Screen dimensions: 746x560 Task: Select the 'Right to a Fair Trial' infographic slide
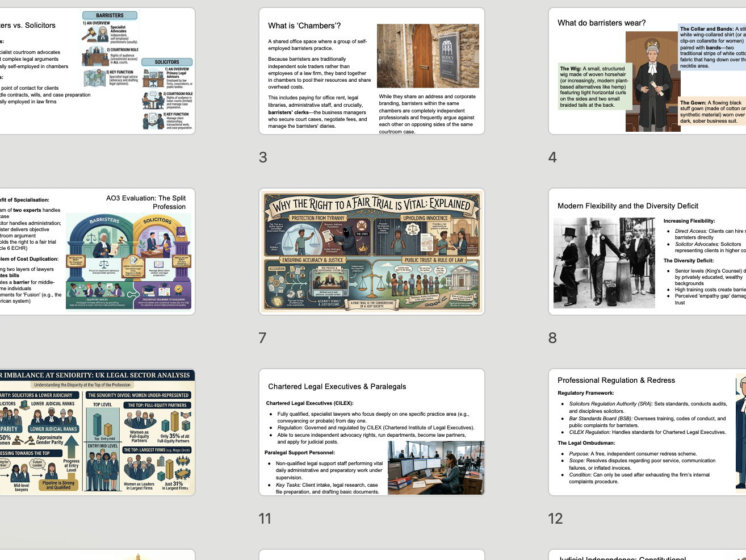(x=372, y=252)
